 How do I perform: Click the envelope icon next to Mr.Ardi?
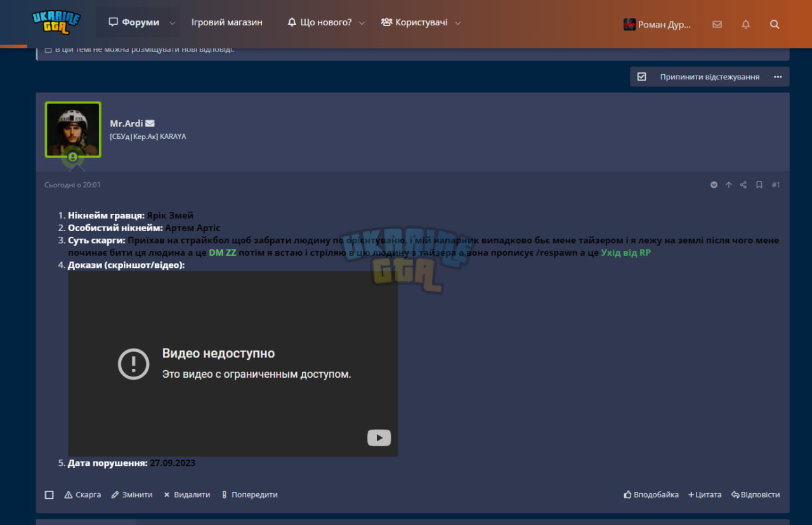[x=150, y=123]
